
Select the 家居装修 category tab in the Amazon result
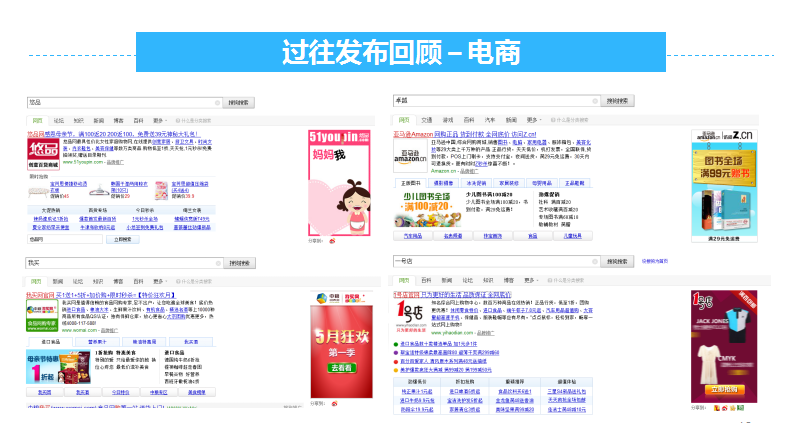click(x=509, y=183)
